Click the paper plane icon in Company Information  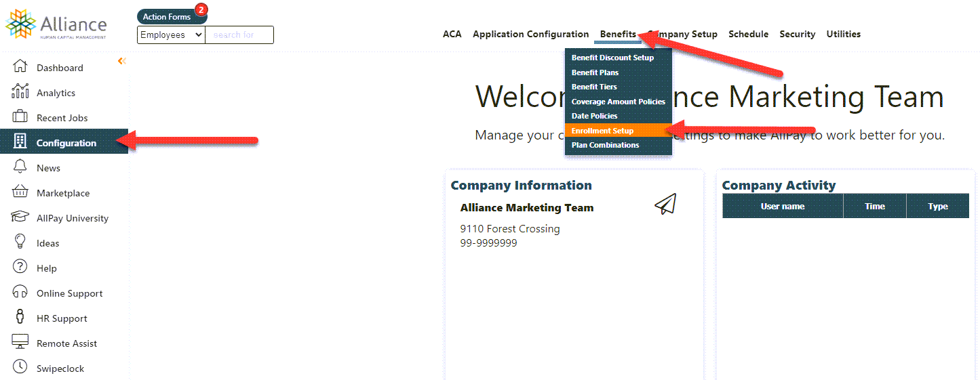click(x=665, y=204)
